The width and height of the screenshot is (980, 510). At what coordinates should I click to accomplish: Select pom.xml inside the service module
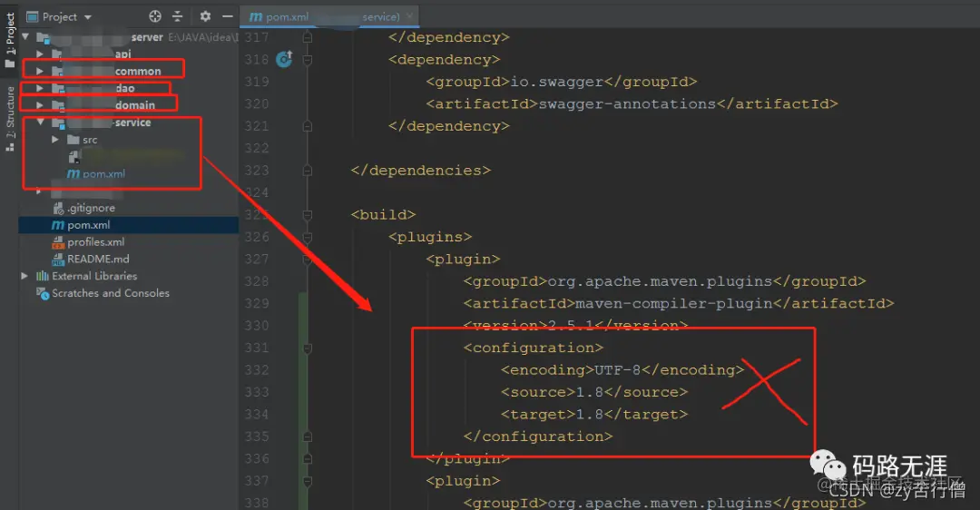click(x=103, y=173)
